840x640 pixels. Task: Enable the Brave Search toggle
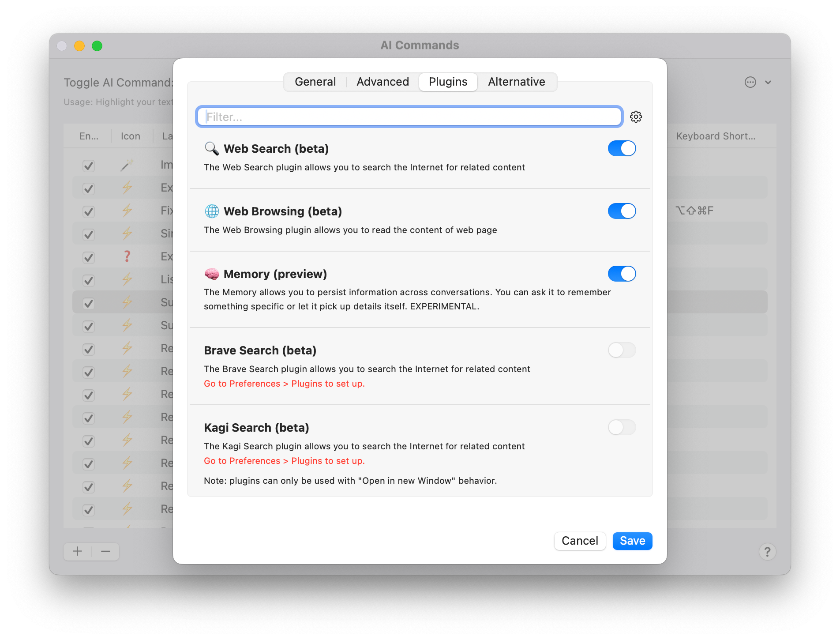[x=622, y=350]
